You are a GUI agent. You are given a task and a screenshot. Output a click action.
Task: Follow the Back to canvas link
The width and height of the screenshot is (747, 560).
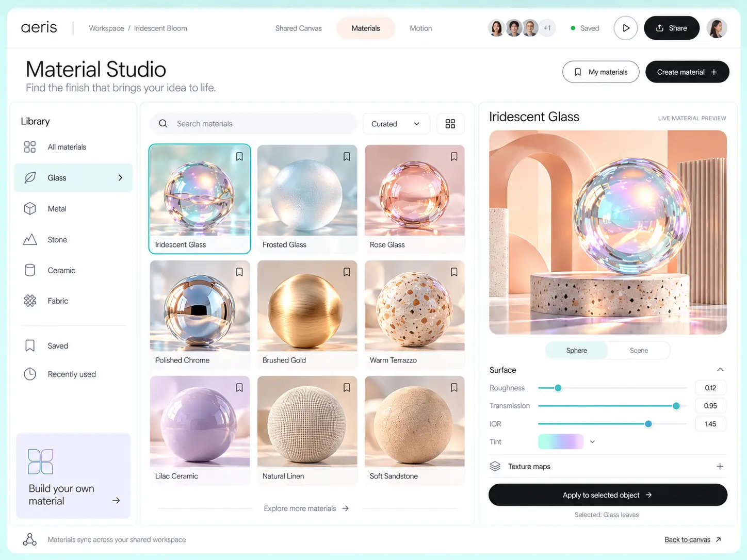point(692,539)
